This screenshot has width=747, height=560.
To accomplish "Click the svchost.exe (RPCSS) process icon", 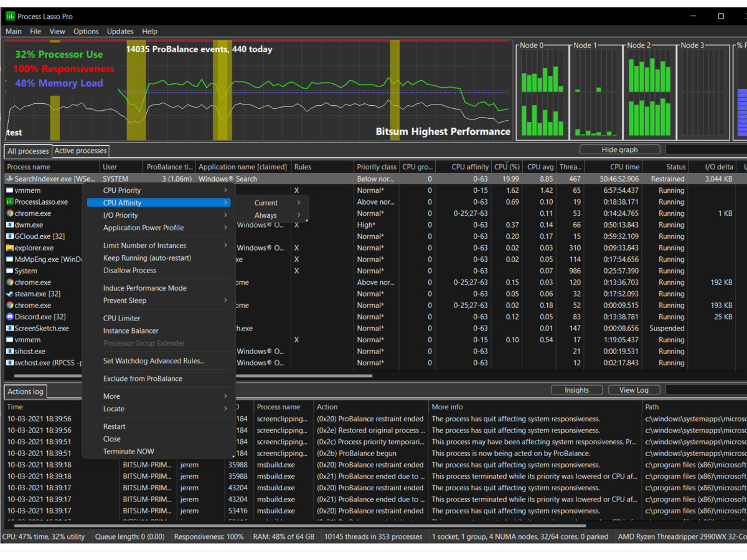I will coord(9,363).
